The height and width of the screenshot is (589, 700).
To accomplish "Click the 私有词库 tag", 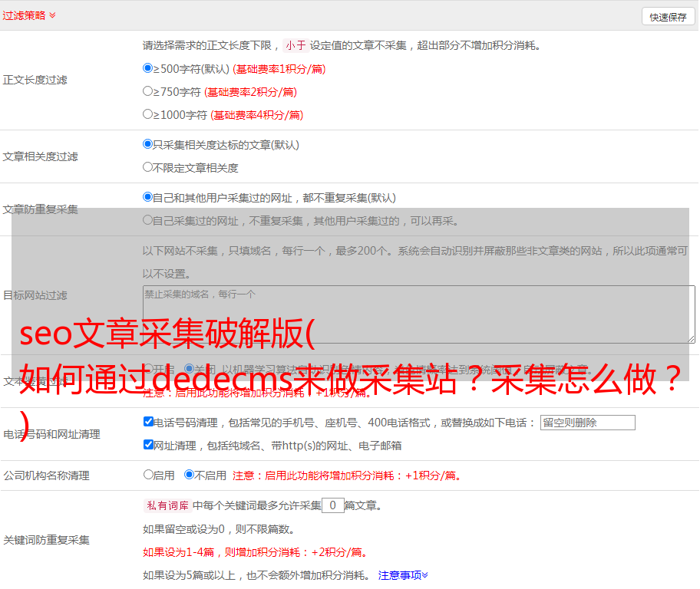I will point(168,505).
